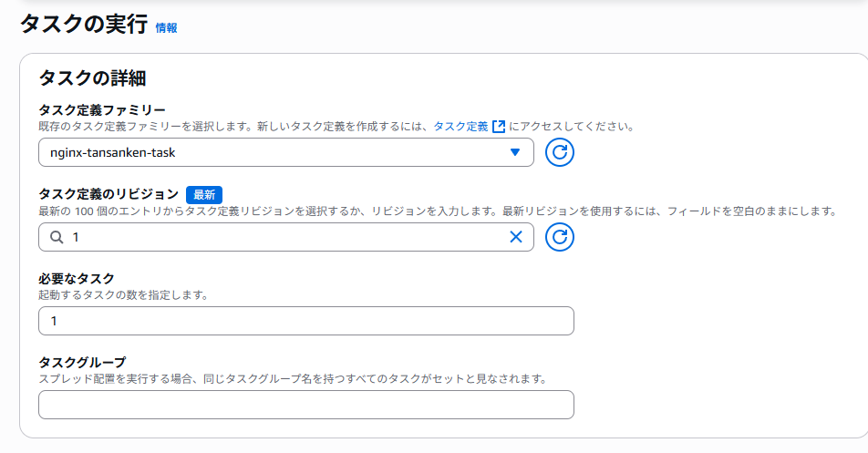Click the タスクの詳細 section header
Viewport: 868px width, 453px height.
point(92,77)
